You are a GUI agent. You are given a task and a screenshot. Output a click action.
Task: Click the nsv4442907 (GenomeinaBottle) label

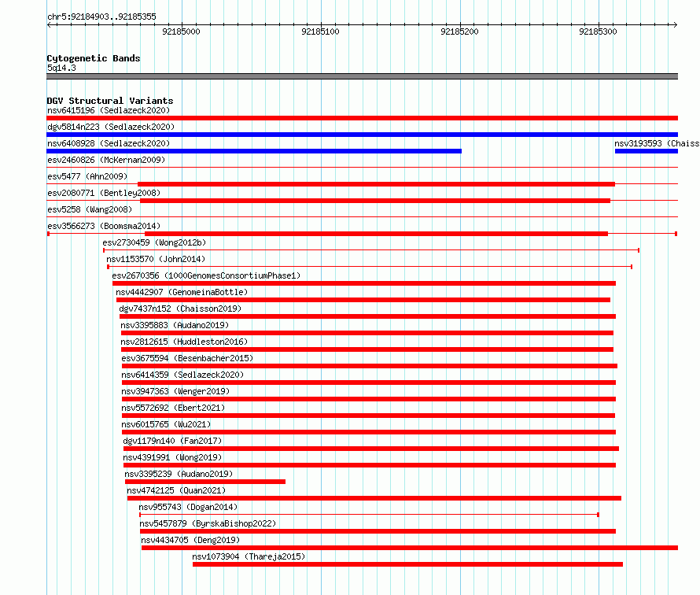pos(182,292)
